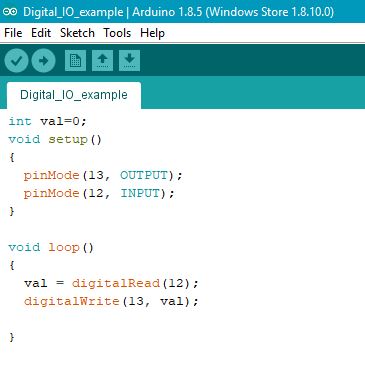Click the opening brace after void setup()

tap(12, 157)
